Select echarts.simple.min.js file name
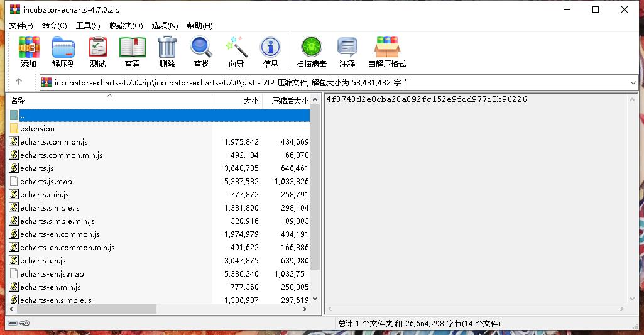Screen dimensions: 644x335 pyautogui.click(x=58, y=221)
